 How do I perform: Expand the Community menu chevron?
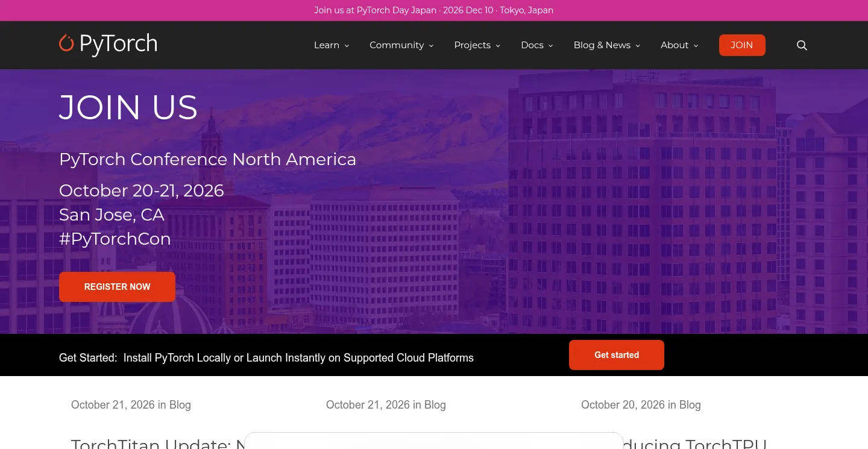tap(431, 46)
